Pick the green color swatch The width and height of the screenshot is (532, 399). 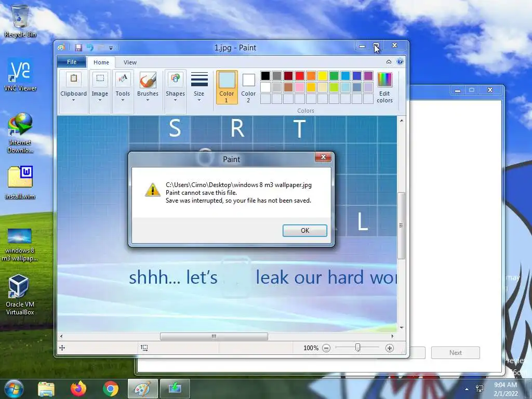click(x=334, y=76)
